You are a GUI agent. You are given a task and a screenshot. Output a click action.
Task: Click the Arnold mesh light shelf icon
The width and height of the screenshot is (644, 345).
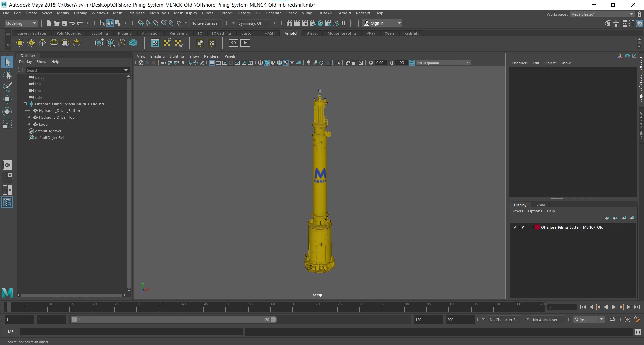click(x=31, y=43)
